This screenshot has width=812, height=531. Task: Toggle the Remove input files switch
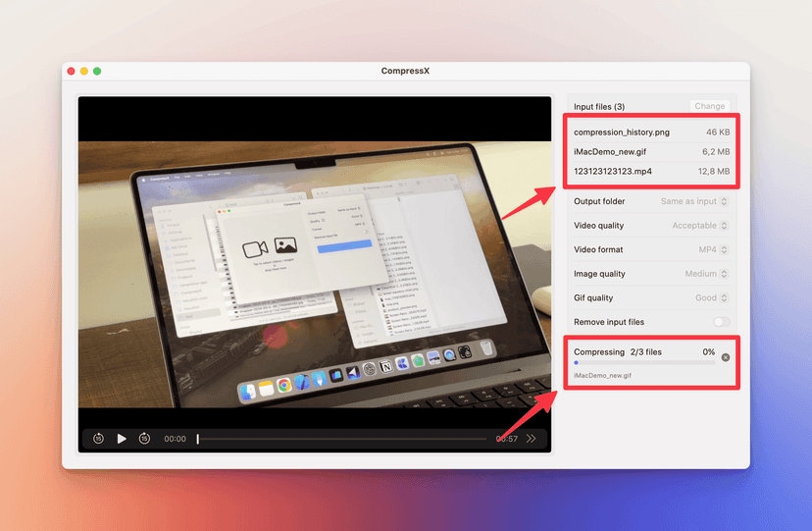pyautogui.click(x=722, y=322)
